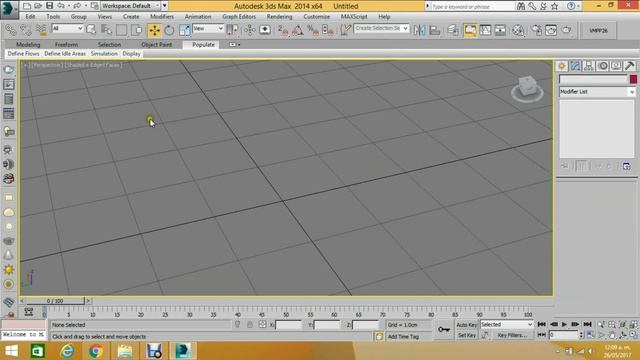This screenshot has width=640, height=360.
Task: Open the key mode 'Selected' dropdown
Action: (x=507, y=324)
